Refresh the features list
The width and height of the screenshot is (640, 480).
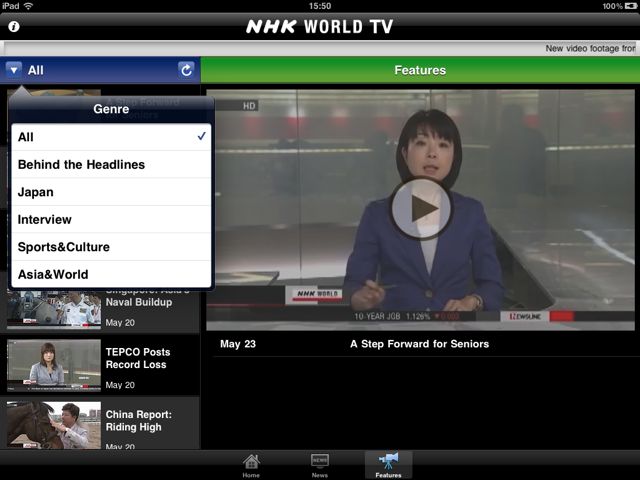pos(187,70)
